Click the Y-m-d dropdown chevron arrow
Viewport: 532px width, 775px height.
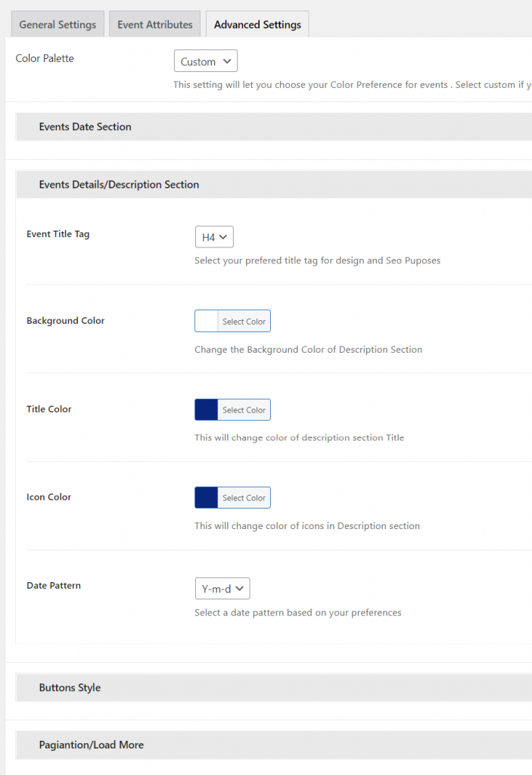pyautogui.click(x=240, y=588)
